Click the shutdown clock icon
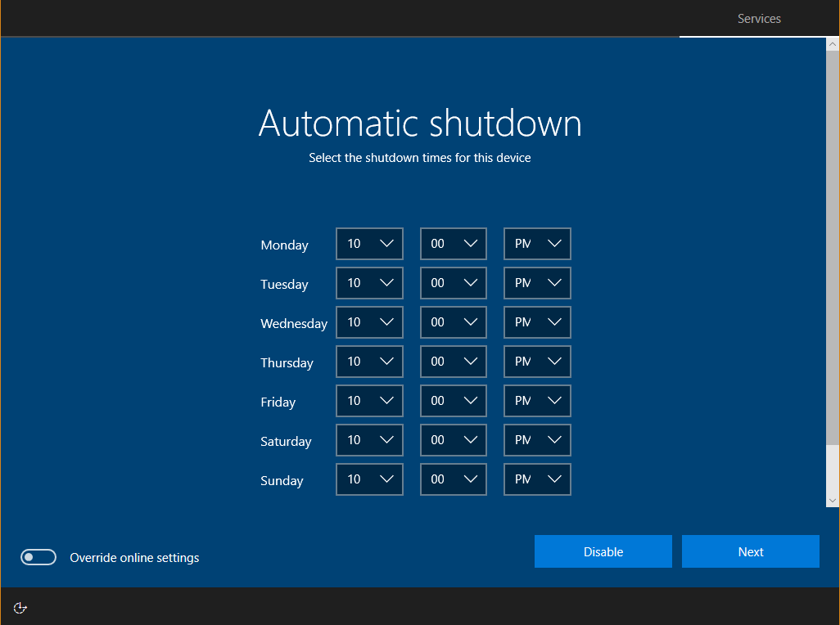This screenshot has height=625, width=840. click(x=20, y=608)
